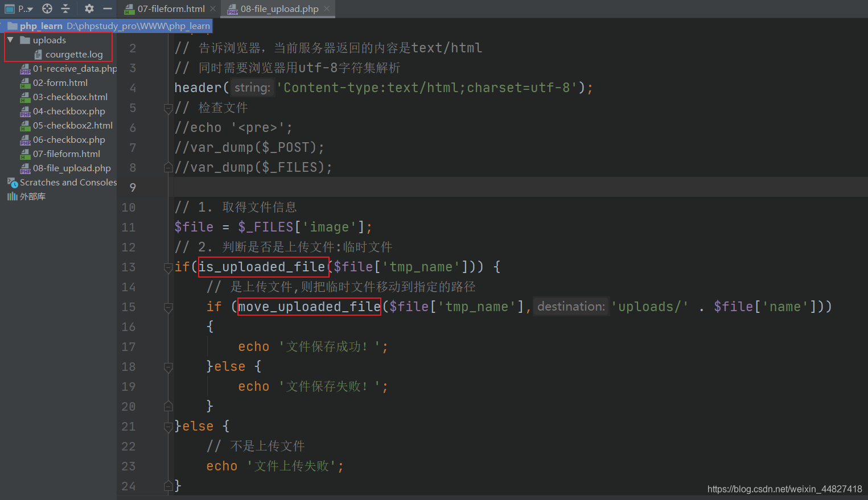Click the //var_dump($_POST); comment line
Image resolution: width=868 pixels, height=500 pixels.
[x=249, y=147]
